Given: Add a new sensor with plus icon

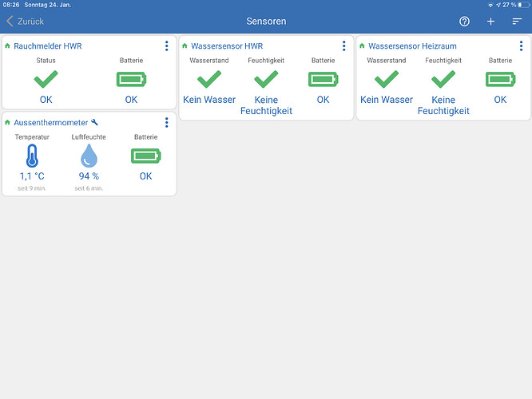Looking at the screenshot, I should point(491,22).
